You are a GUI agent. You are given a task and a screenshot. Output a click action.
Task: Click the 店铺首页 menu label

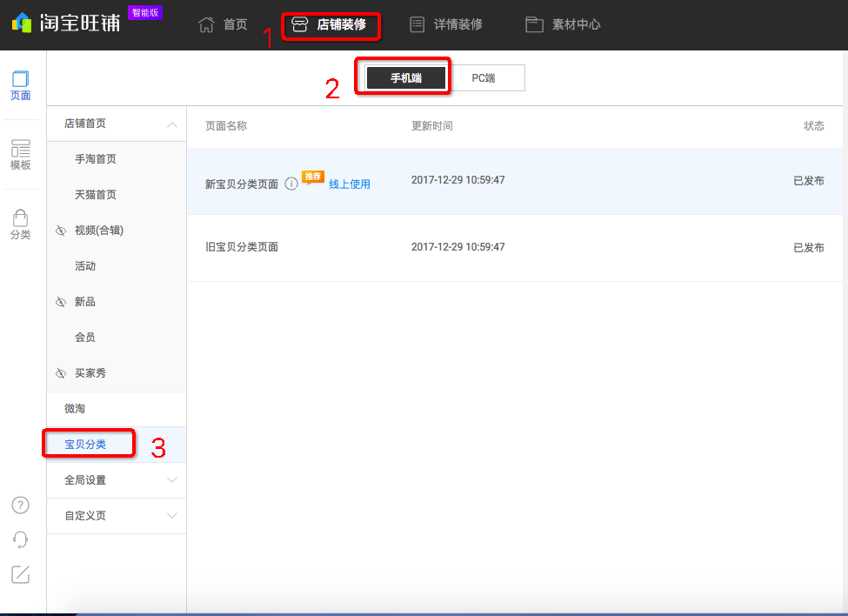[x=85, y=124]
